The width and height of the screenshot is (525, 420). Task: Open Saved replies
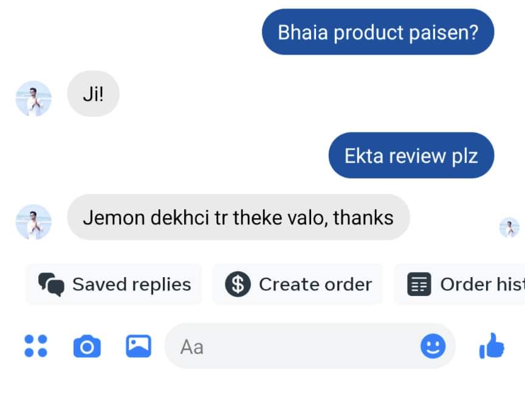[114, 284]
